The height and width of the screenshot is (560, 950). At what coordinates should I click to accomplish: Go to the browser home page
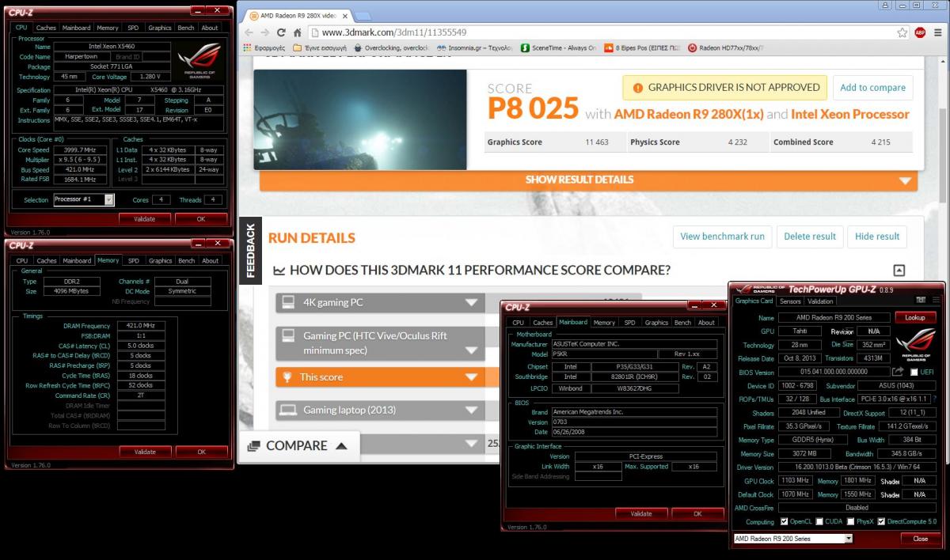click(x=298, y=32)
